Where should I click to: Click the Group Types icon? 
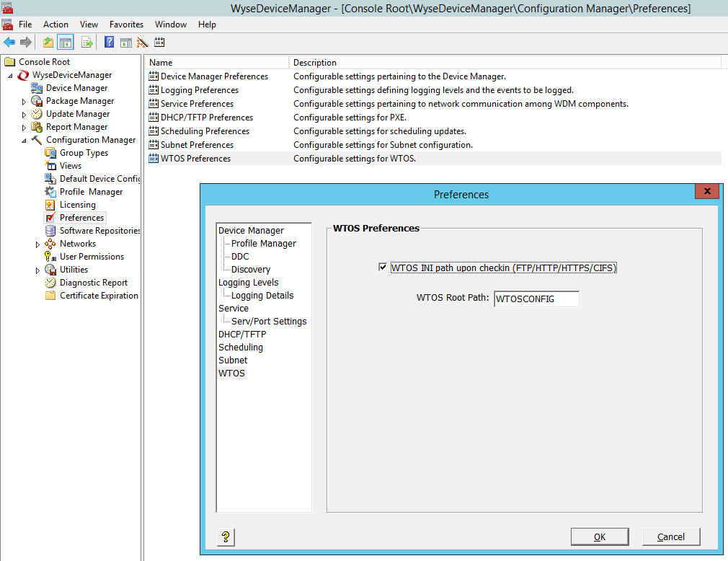[50, 153]
